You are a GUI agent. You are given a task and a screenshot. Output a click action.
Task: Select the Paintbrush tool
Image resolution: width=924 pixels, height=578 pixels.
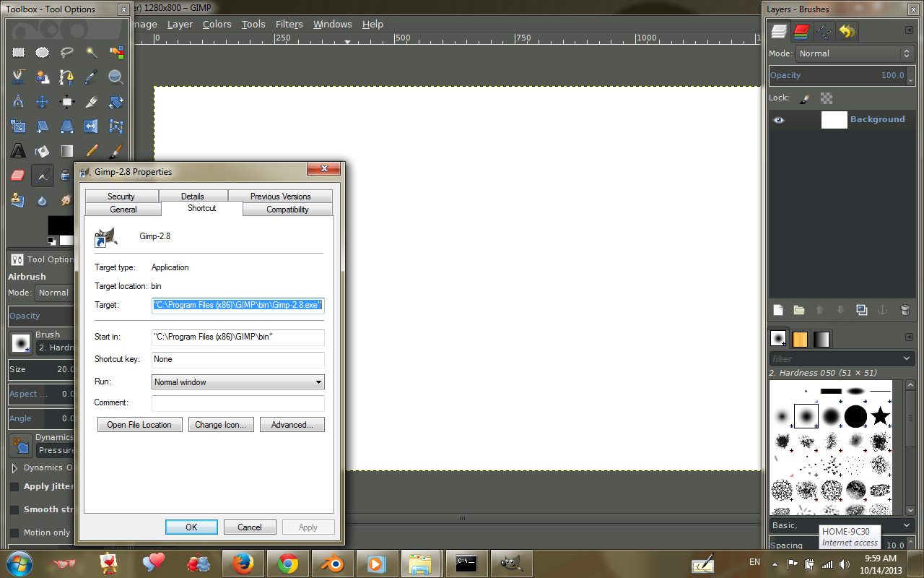coord(116,151)
